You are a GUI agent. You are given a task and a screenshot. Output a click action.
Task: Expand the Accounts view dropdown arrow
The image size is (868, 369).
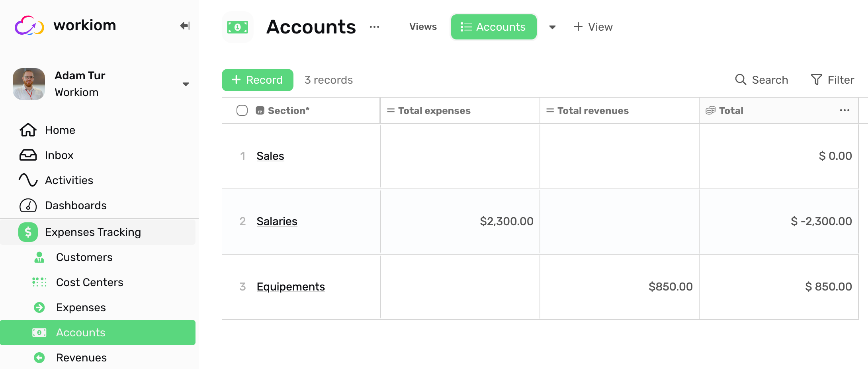click(x=553, y=27)
